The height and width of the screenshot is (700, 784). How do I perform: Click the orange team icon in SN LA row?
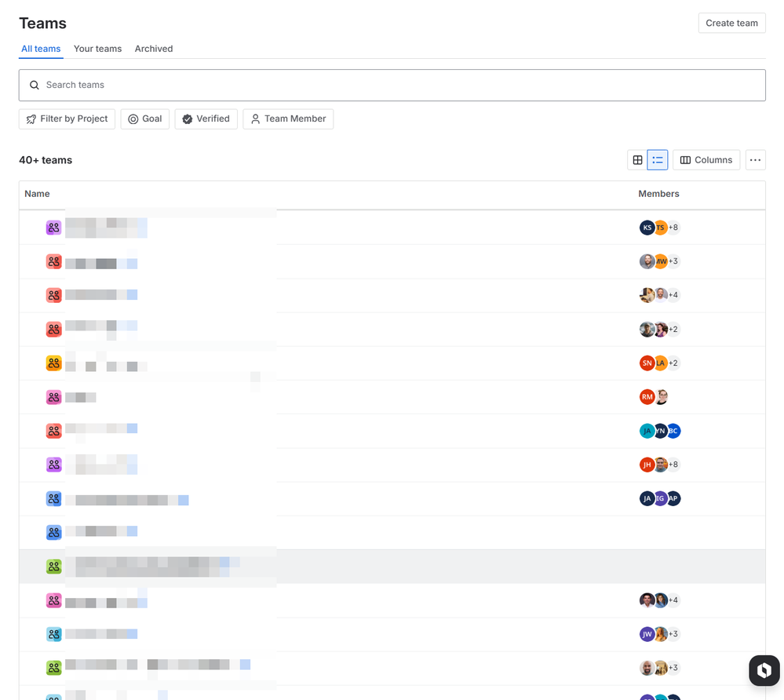click(54, 363)
